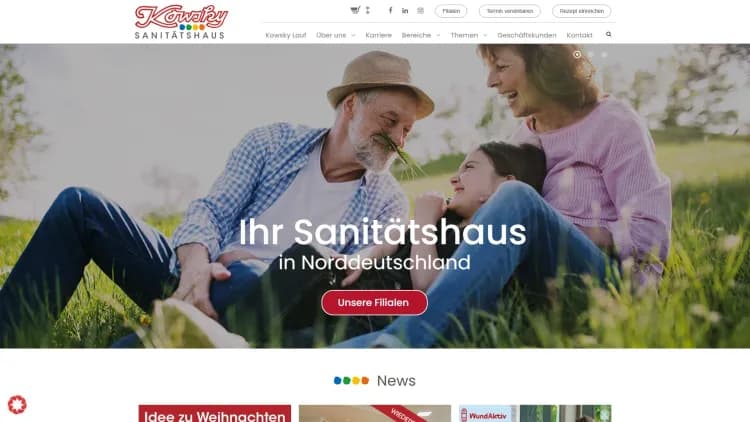Select the first slider dot indicator
The width and height of the screenshot is (750, 422).
pos(577,55)
